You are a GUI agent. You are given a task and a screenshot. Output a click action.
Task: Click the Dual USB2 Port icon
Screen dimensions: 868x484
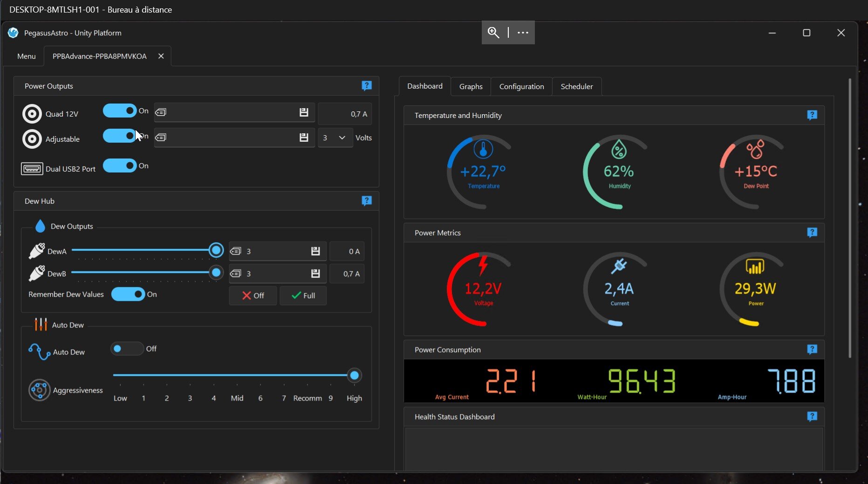pos(32,169)
